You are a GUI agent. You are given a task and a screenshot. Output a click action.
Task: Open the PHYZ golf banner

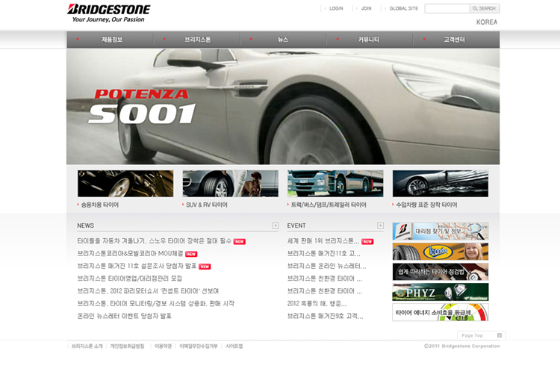point(441,292)
